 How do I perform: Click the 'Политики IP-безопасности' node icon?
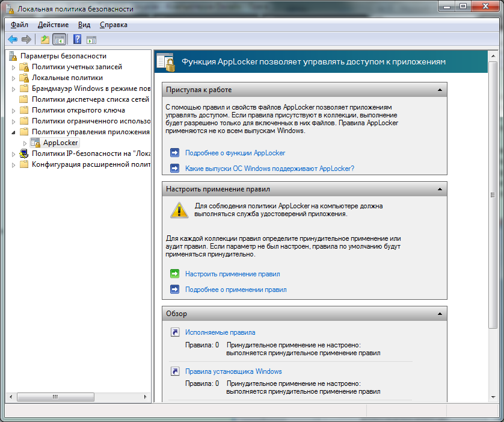24,154
